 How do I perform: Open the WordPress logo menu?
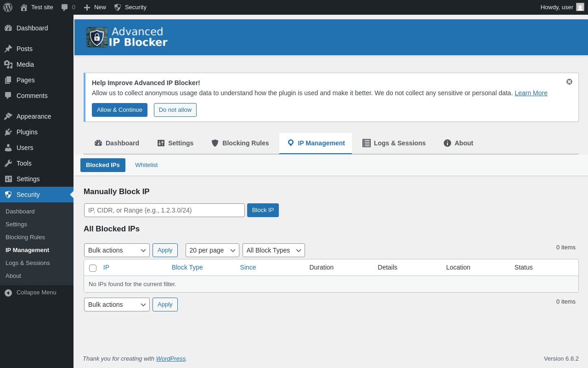coord(8,7)
